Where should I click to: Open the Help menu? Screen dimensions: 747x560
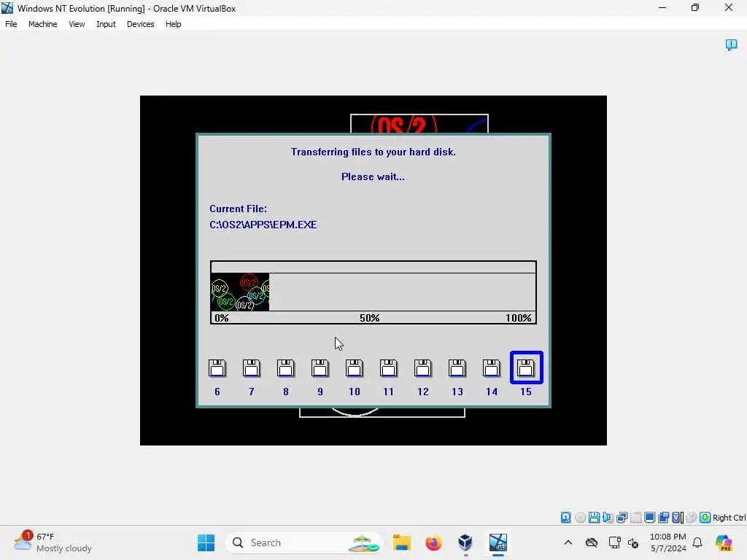pos(174,24)
